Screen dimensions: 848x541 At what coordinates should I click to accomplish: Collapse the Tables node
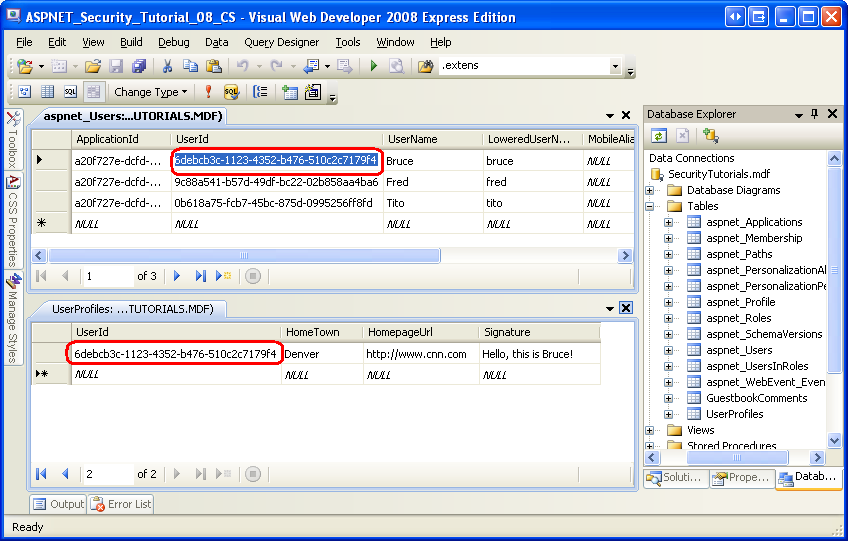click(x=650, y=206)
